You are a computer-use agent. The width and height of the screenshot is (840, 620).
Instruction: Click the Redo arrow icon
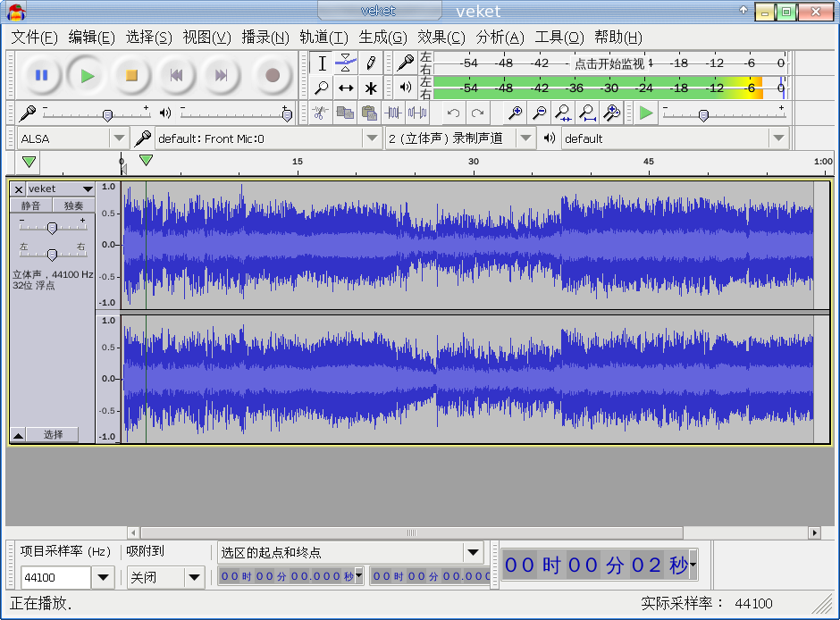pos(477,113)
